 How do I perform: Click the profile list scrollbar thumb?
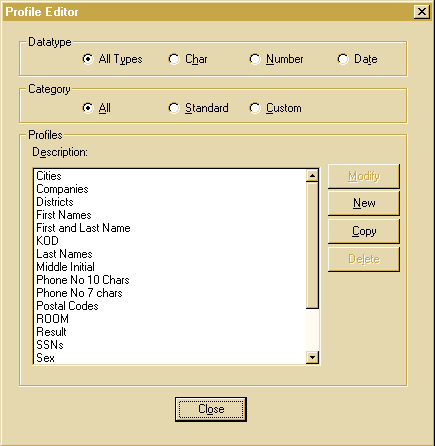pos(312,245)
